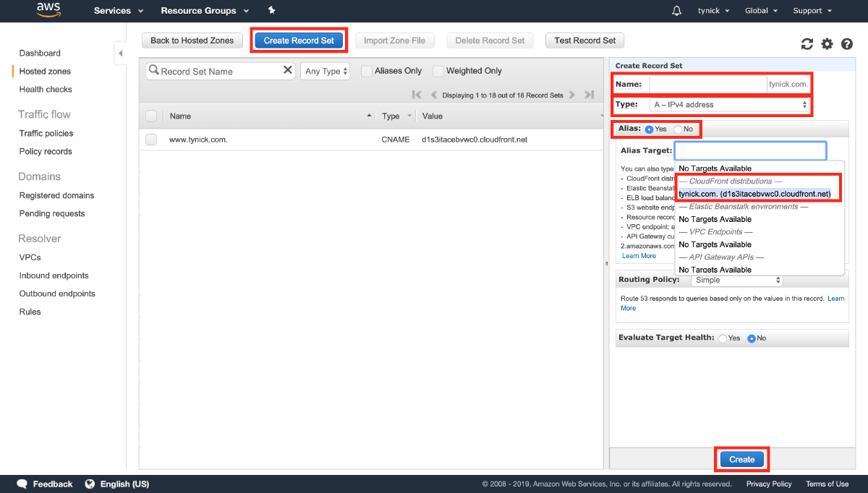The image size is (868, 493).
Task: Open the notifications bell
Action: 677,11
